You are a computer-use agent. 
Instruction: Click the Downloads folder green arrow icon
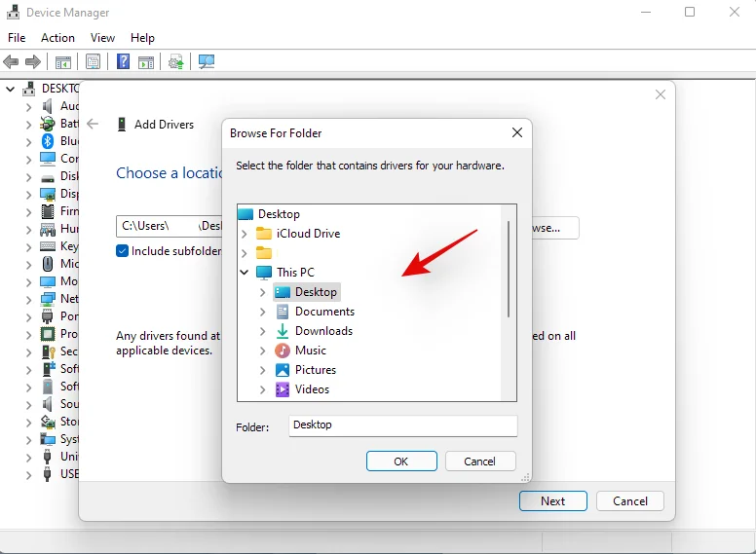point(283,331)
